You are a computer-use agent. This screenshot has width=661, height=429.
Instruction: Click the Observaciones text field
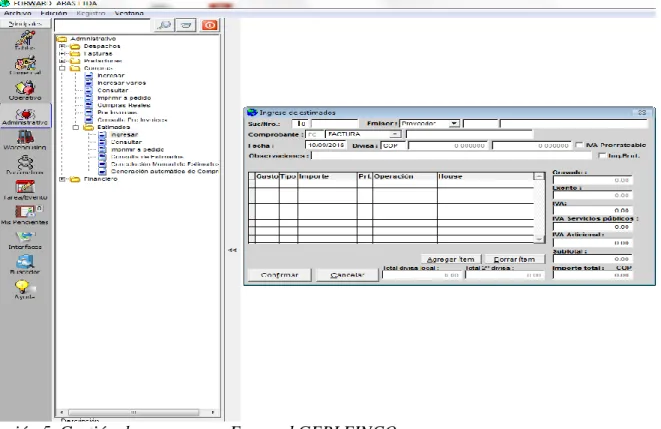point(451,156)
